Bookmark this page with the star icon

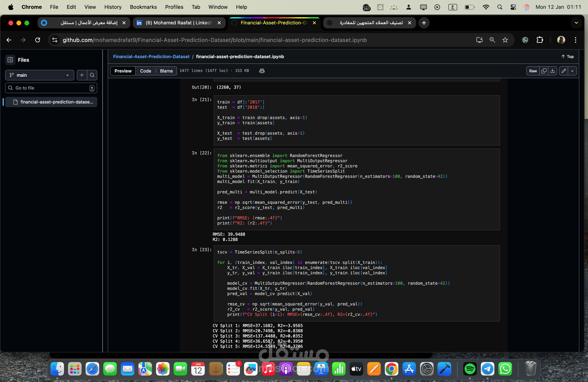[505, 40]
